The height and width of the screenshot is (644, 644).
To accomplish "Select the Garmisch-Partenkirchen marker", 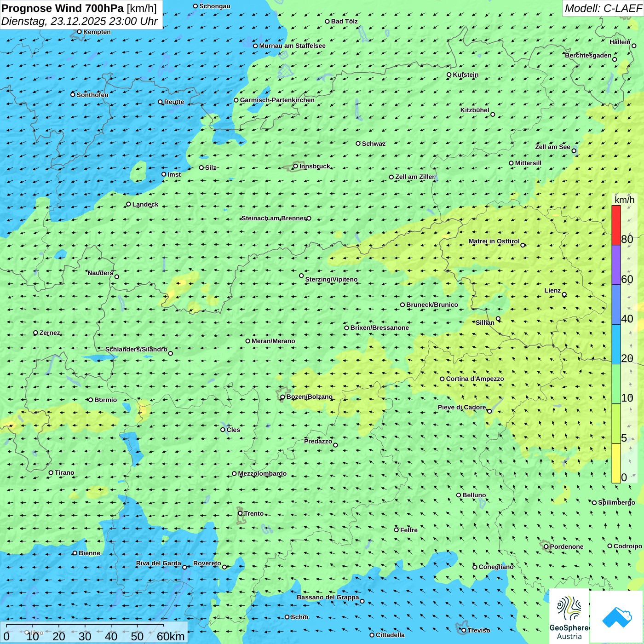I will click(x=236, y=100).
